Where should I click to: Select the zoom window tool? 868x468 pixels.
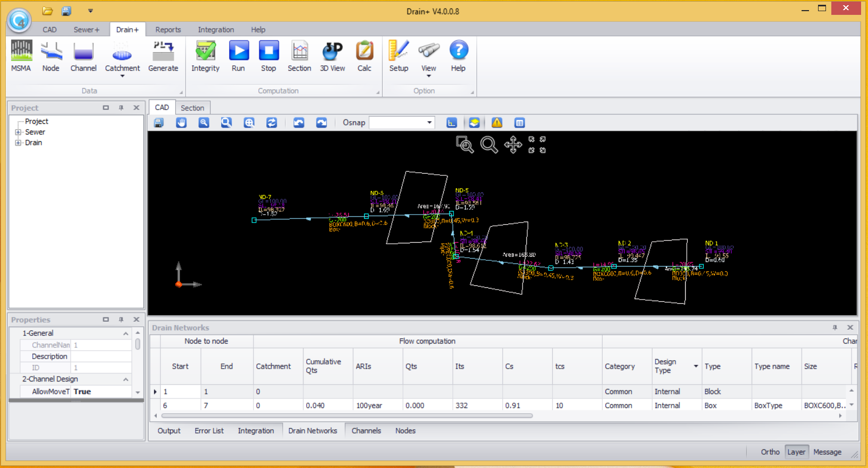point(226,123)
